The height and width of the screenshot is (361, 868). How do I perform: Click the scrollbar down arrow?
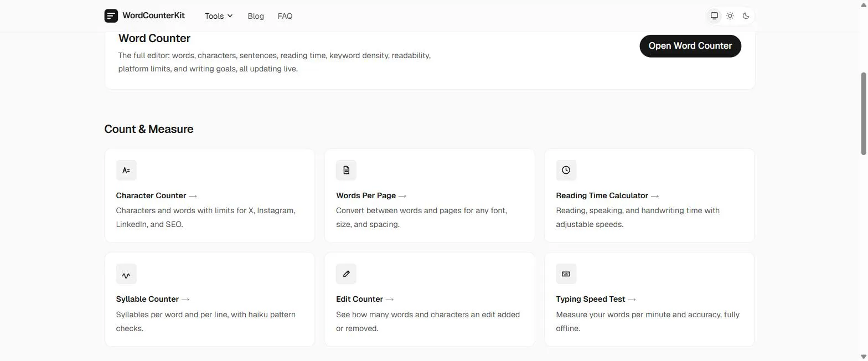click(863, 357)
